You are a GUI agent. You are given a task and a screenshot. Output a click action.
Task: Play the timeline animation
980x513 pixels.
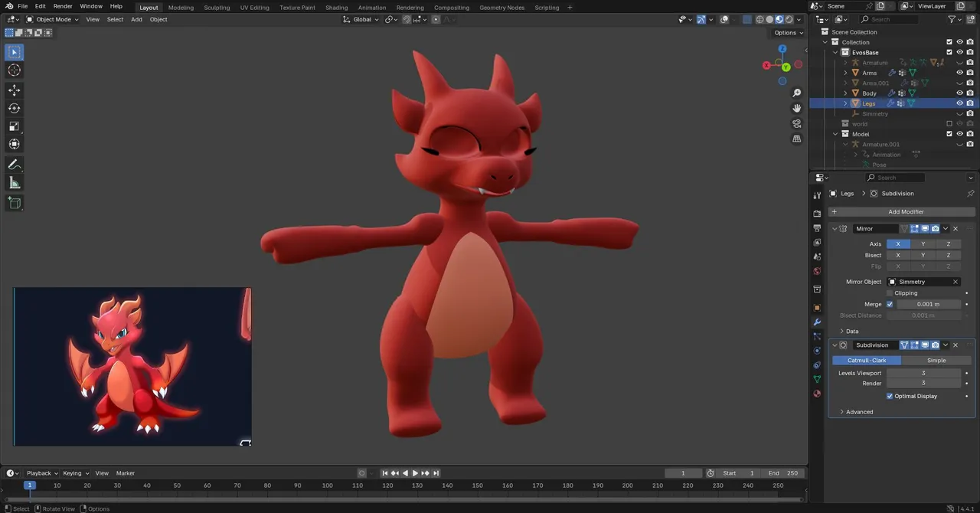tap(415, 473)
